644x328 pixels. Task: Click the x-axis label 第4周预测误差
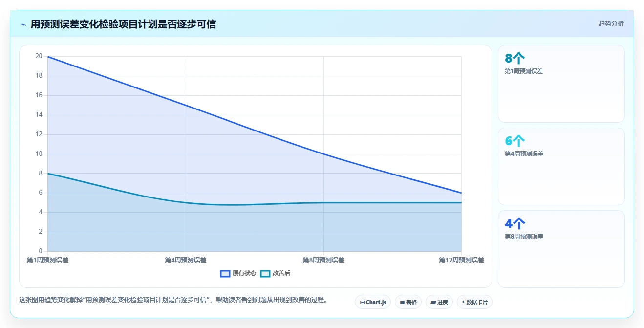186,260
